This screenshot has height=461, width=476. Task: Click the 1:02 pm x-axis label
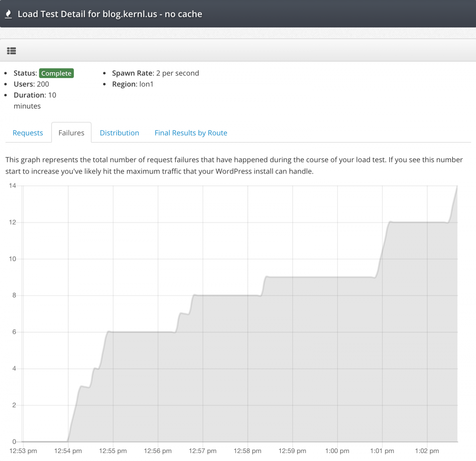point(427,451)
